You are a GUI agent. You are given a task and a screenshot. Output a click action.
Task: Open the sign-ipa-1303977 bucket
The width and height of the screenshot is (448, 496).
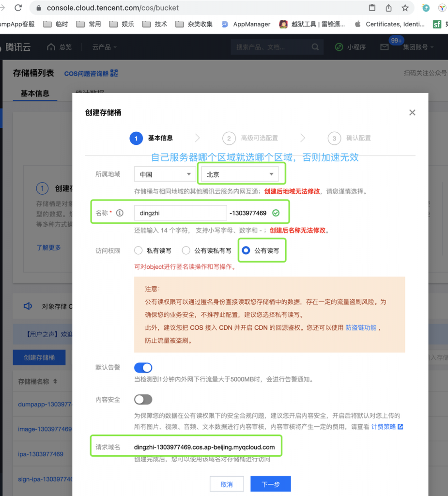point(45,479)
